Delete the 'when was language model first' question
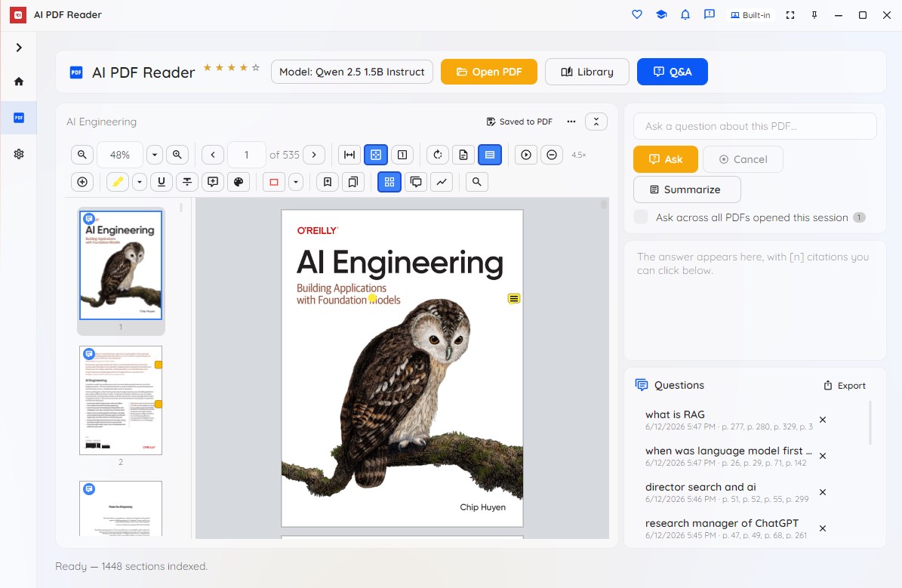 coord(823,456)
